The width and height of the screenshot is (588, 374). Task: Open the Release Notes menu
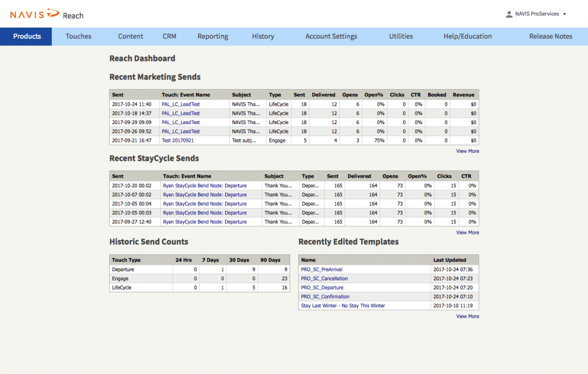551,36
